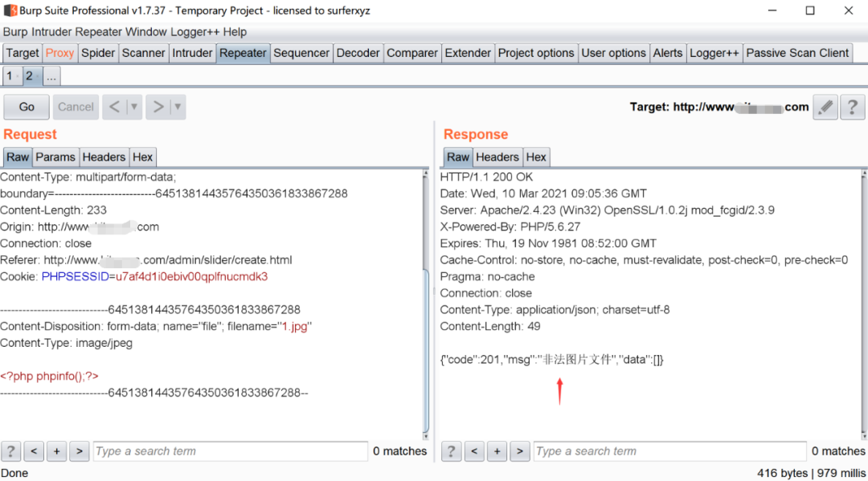Open the Logger++ tab
The width and height of the screenshot is (868, 481).
[714, 53]
